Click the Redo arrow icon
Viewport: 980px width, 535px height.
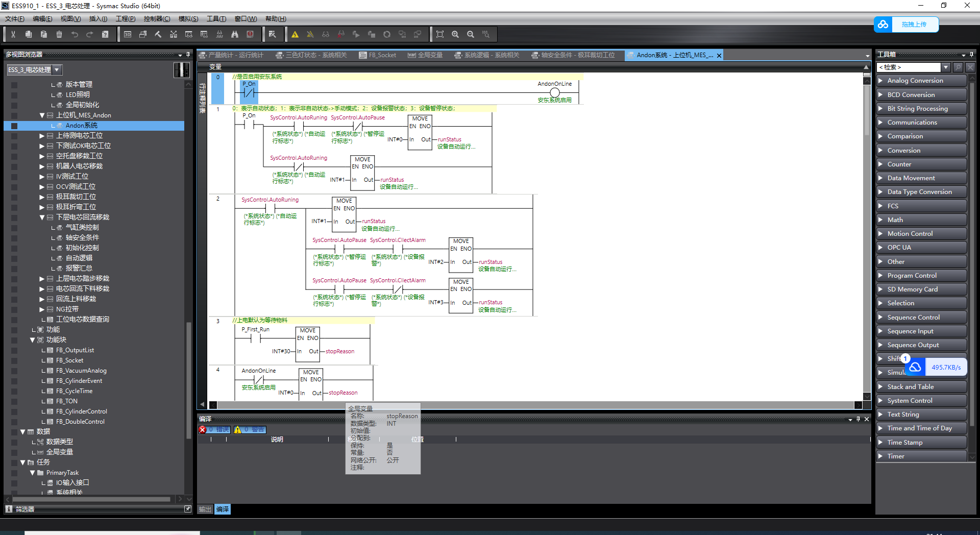click(x=90, y=34)
